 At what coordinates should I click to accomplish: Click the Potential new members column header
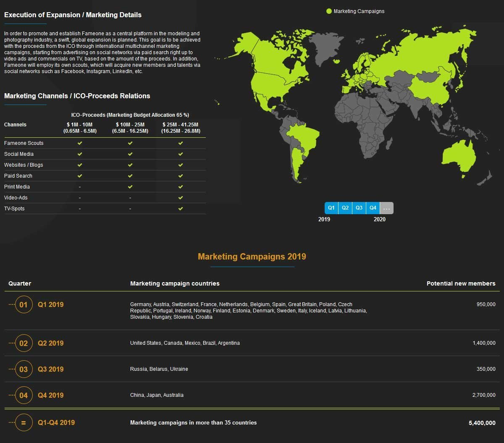click(461, 283)
